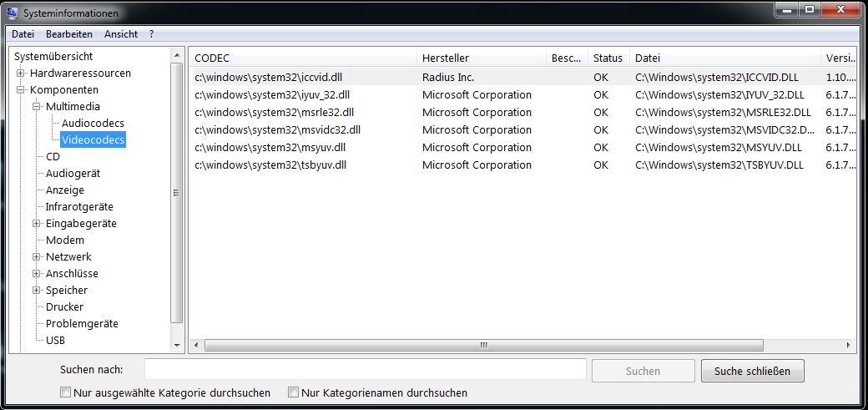Click the 'Suchen nach' input field
Viewport: 868px width, 410px height.
[x=365, y=370]
